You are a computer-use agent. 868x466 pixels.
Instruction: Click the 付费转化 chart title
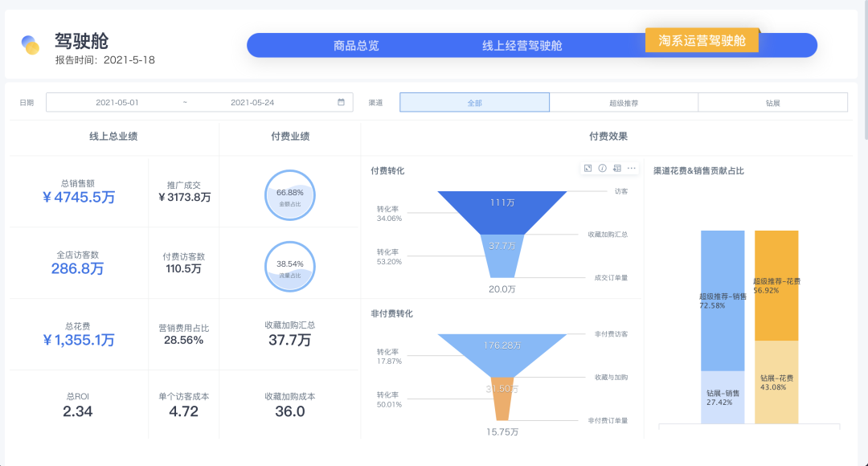click(x=387, y=171)
